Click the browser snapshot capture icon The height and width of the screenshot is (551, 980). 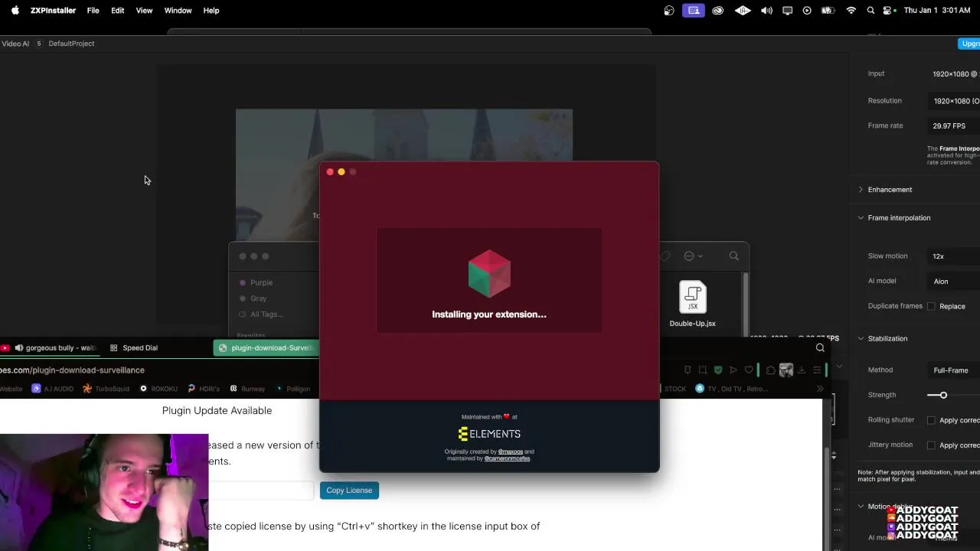[x=702, y=370]
